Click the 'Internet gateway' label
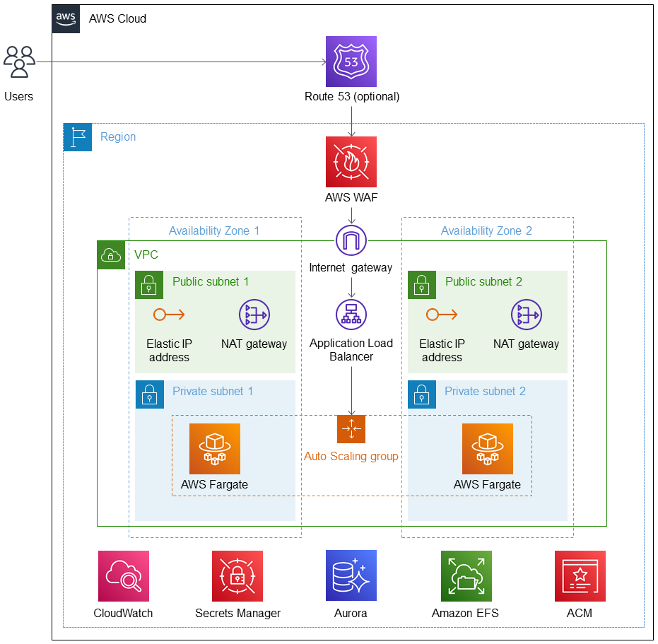The width and height of the screenshot is (658, 644). pyautogui.click(x=351, y=267)
